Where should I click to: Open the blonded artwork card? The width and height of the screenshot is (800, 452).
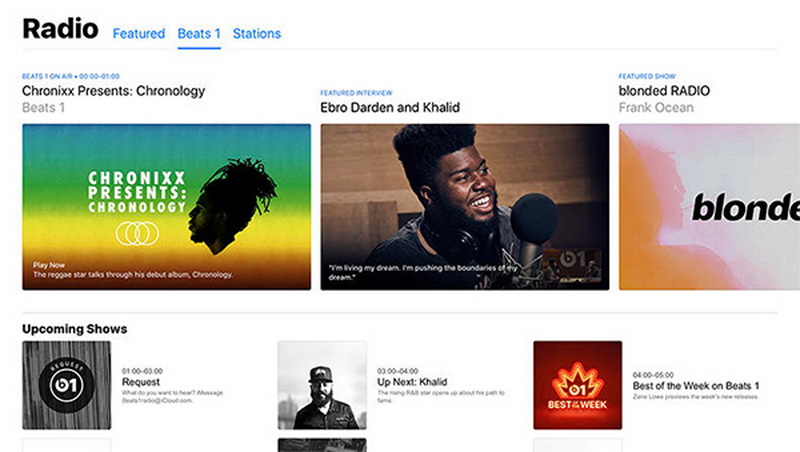709,206
